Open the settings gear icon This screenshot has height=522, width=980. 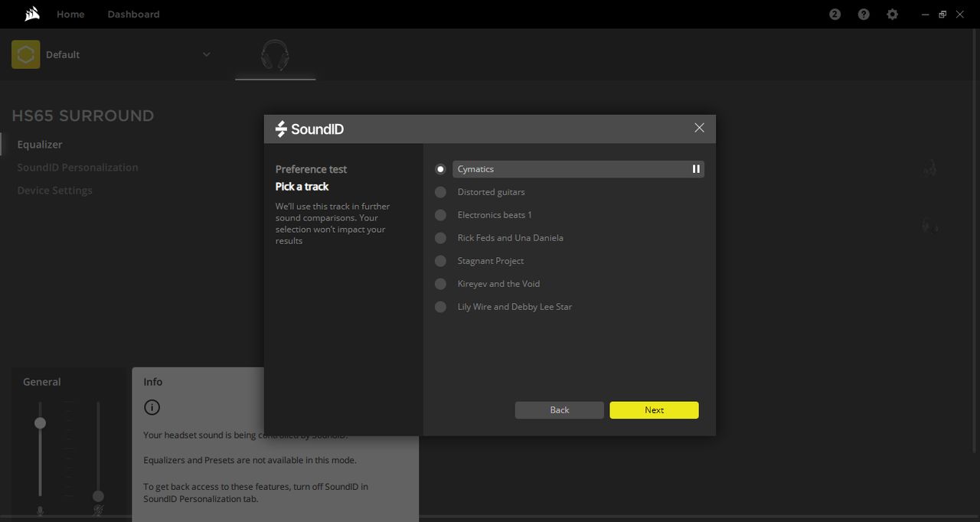click(892, 15)
